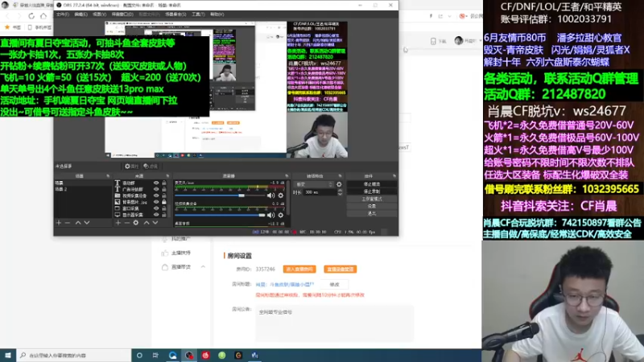The height and width of the screenshot is (362, 644).
Task: Add a new source with the plus icon
Action: click(x=118, y=223)
